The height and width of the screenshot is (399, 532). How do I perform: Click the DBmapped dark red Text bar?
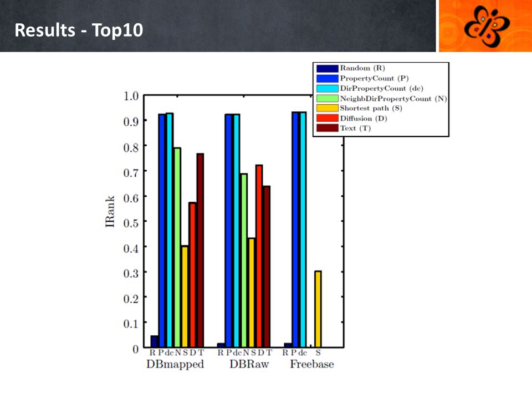point(200,250)
